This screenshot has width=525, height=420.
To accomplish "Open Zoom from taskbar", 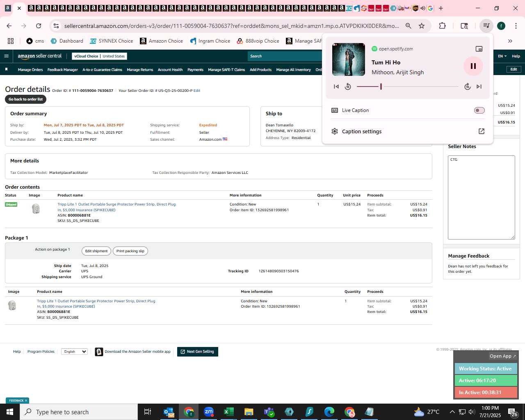I will pyautogui.click(x=209, y=412).
